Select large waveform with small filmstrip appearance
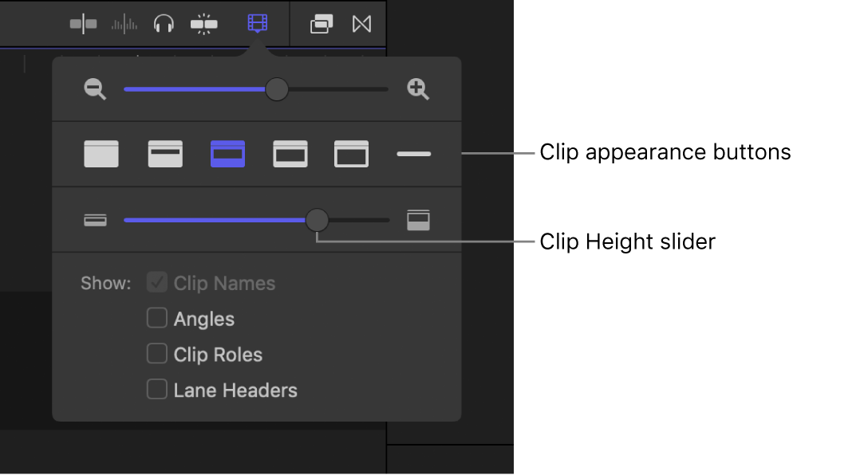The width and height of the screenshot is (868, 475). pos(165,154)
